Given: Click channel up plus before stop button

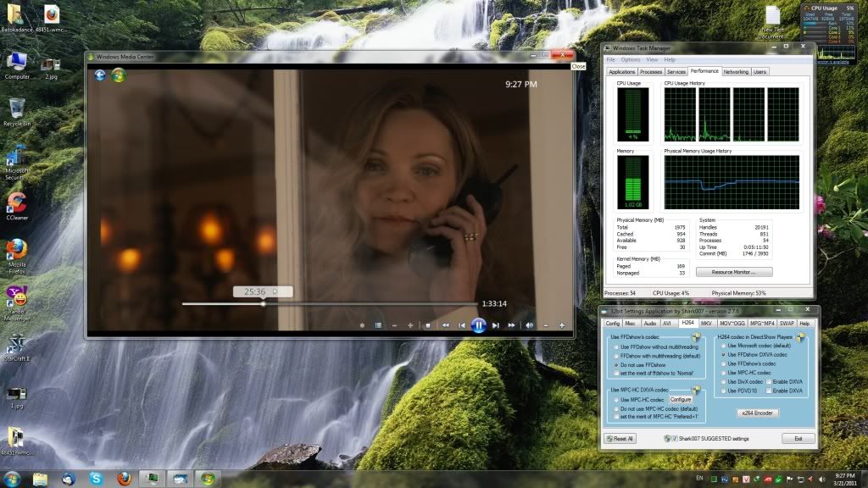Looking at the screenshot, I should pos(410,325).
